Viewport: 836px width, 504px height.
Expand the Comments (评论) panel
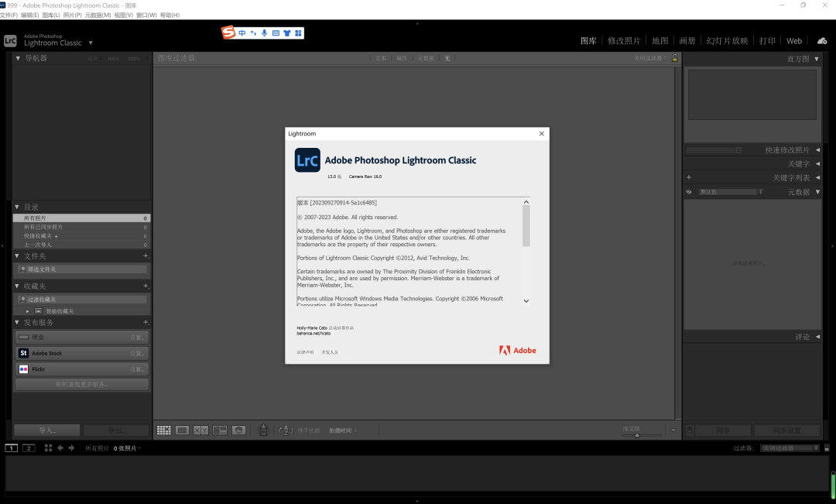[818, 337]
